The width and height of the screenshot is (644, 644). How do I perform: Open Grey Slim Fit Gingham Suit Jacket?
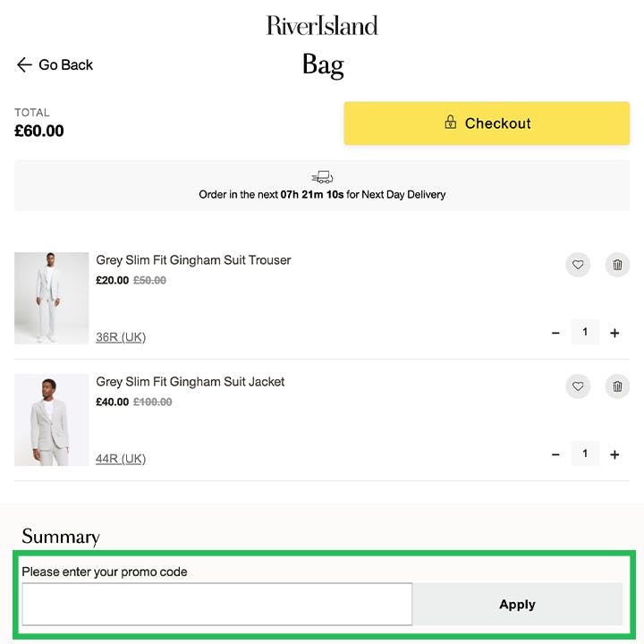191,382
